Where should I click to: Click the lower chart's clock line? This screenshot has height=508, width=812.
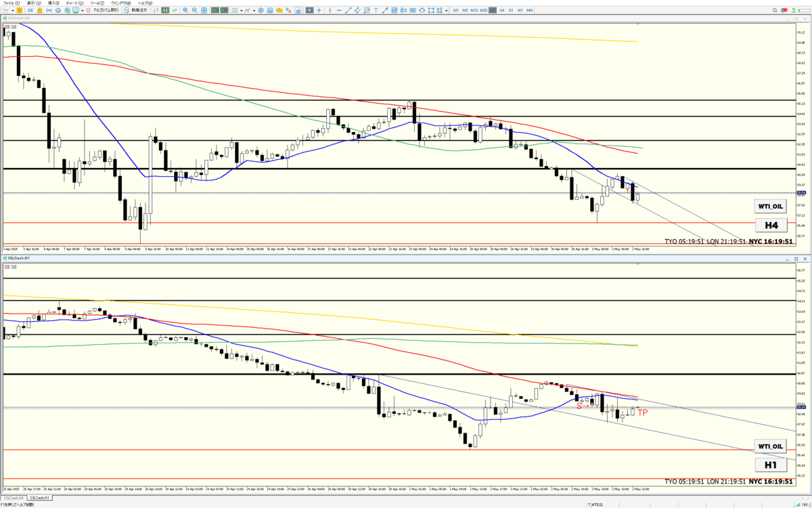[x=728, y=481]
